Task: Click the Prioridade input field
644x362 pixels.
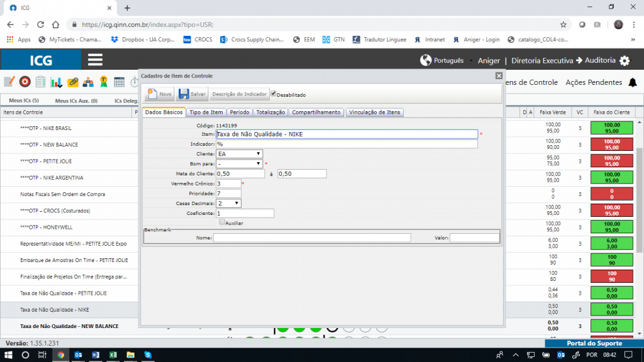Action: (228, 194)
